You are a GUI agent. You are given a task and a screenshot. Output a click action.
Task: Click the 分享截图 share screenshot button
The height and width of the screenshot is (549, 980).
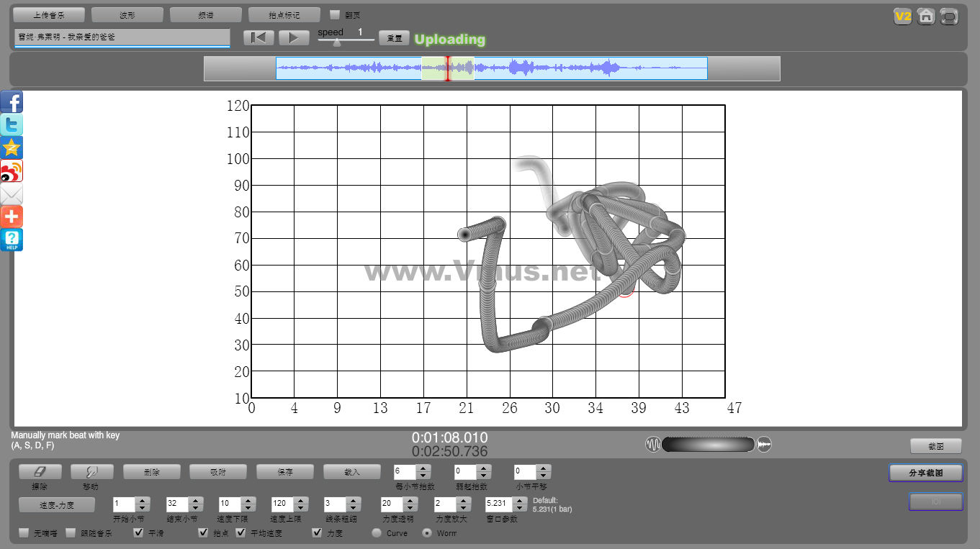(925, 473)
